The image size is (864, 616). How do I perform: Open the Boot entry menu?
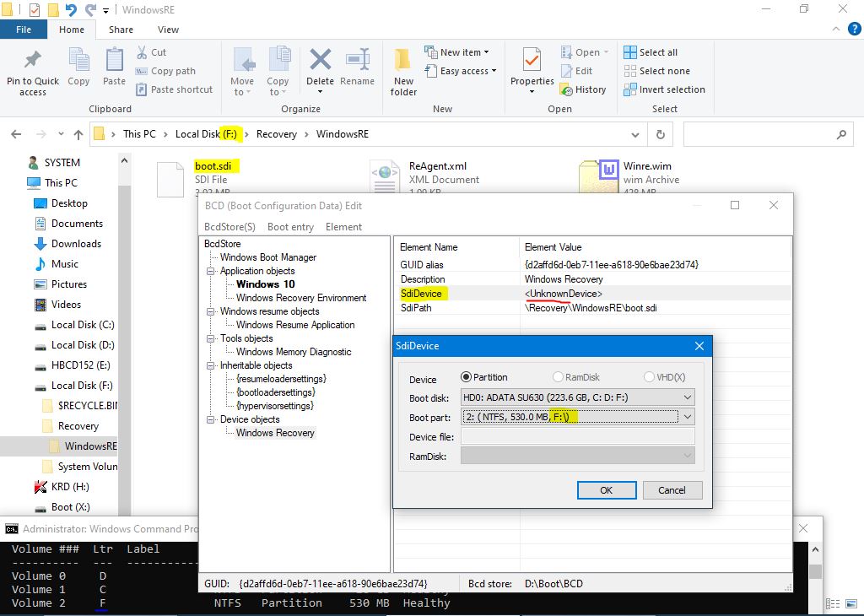290,227
